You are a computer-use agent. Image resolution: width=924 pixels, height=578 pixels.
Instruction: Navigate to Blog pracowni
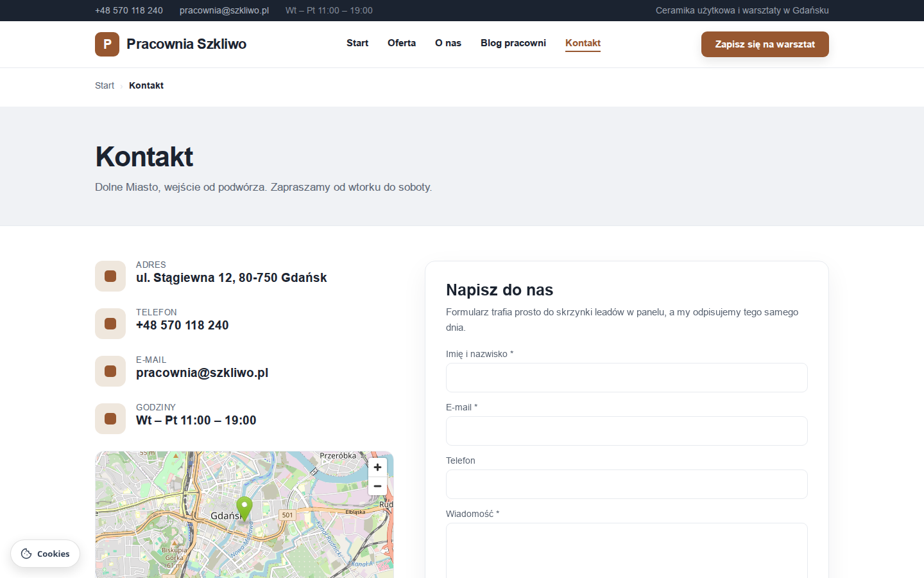coord(513,43)
